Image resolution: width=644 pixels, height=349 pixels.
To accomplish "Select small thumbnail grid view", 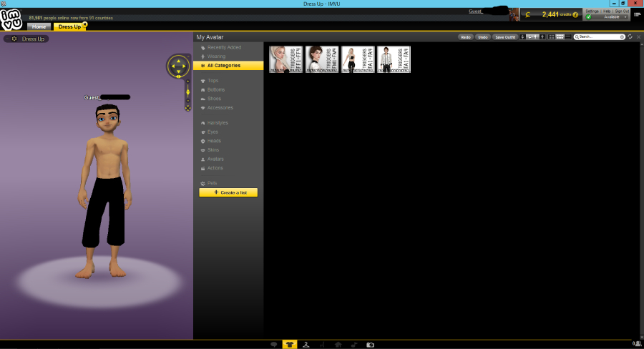I will point(552,37).
